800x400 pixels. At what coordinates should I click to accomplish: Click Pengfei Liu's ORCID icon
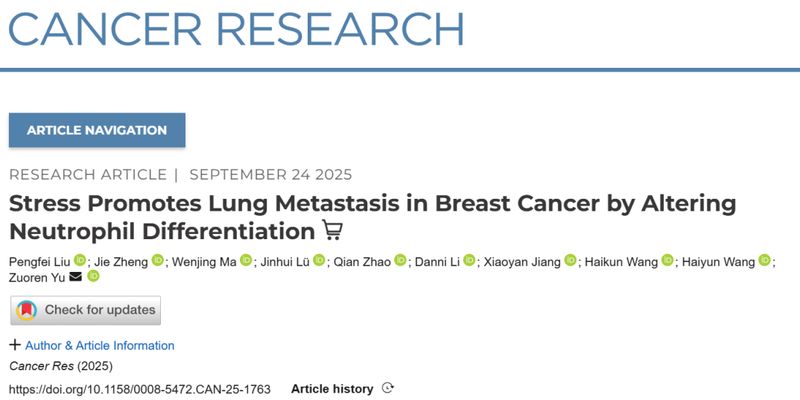tap(79, 261)
